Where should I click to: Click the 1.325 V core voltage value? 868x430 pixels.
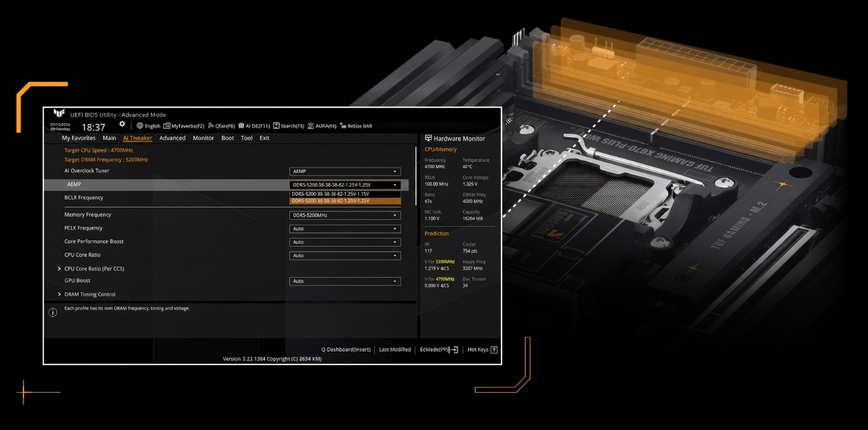click(472, 184)
